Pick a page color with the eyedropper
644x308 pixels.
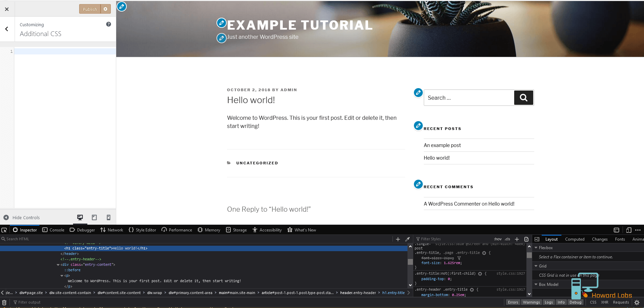pos(407,239)
